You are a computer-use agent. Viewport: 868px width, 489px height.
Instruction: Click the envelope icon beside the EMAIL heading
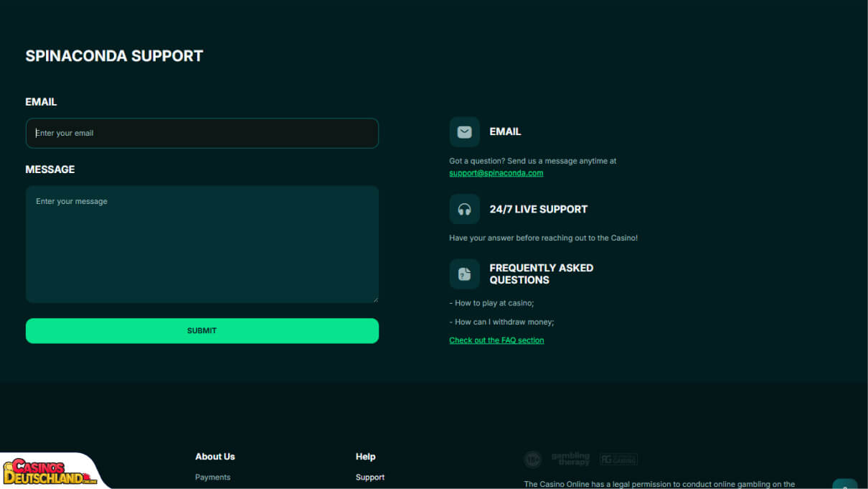click(464, 132)
